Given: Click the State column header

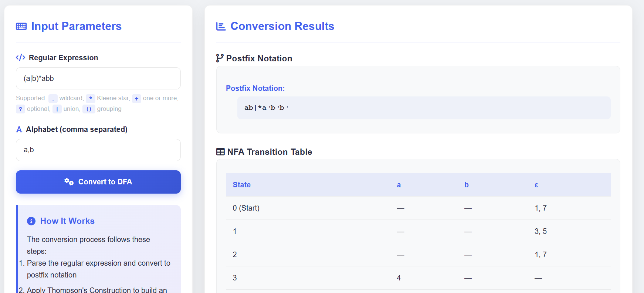Looking at the screenshot, I should 241,185.
